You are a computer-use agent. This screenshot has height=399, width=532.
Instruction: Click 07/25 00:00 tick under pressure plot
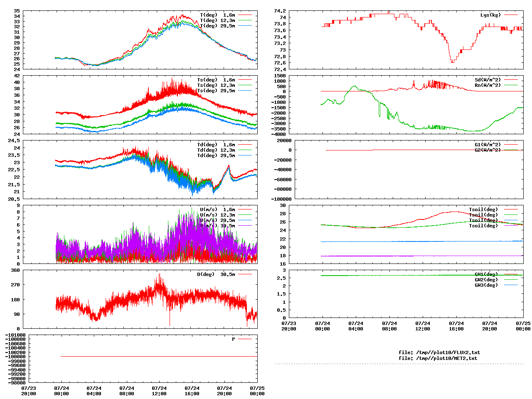tap(257, 391)
